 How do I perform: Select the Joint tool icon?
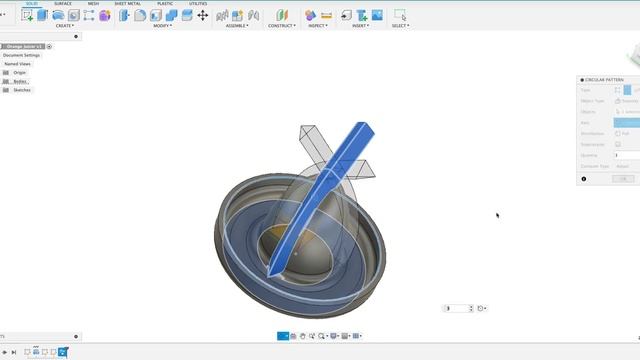tap(238, 16)
